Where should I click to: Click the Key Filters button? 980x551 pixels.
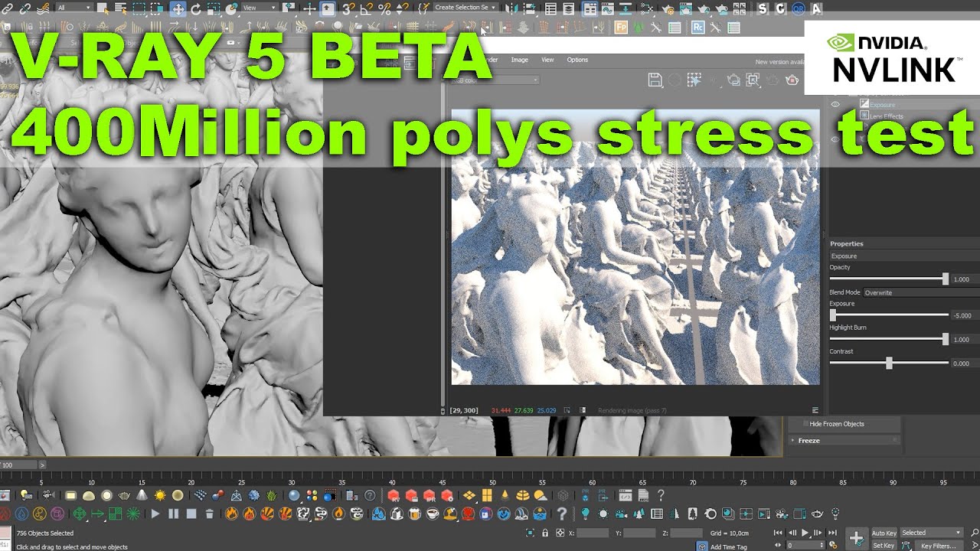coord(938,546)
